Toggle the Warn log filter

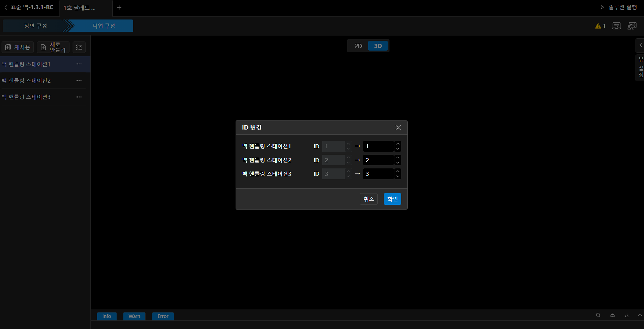[134, 316]
